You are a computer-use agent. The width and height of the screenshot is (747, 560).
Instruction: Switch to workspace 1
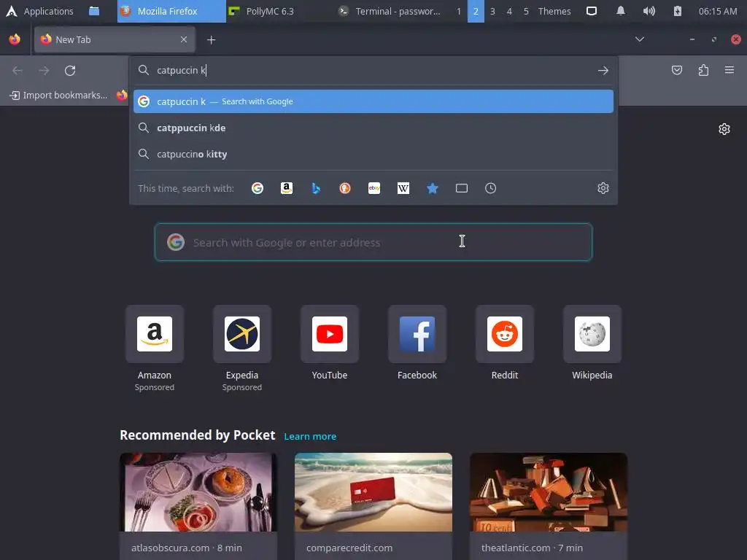(459, 11)
